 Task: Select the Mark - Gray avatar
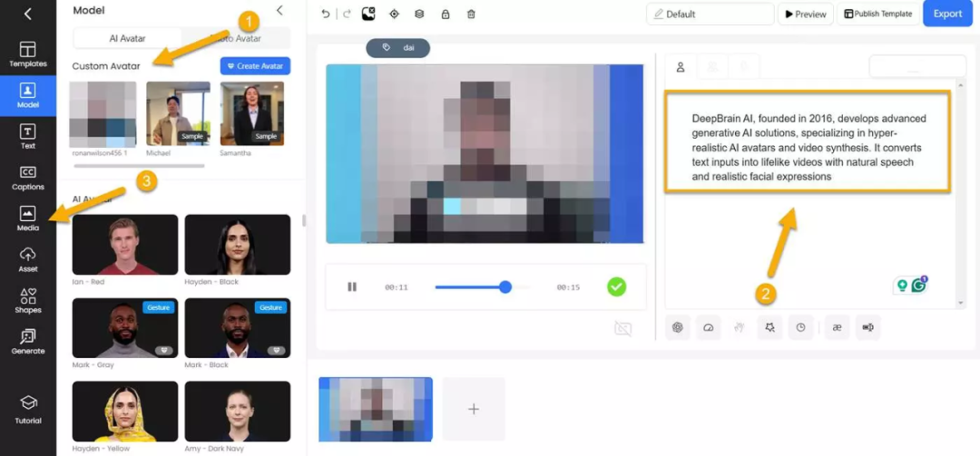point(125,328)
